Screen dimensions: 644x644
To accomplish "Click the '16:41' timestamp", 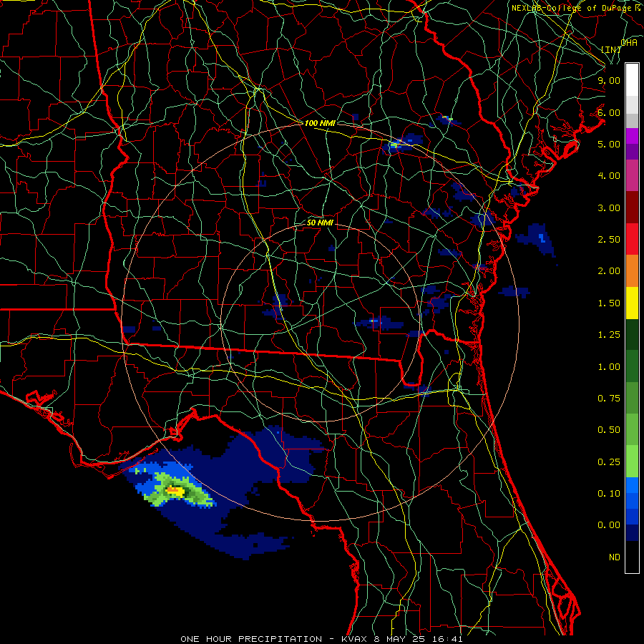I will (x=447, y=639).
